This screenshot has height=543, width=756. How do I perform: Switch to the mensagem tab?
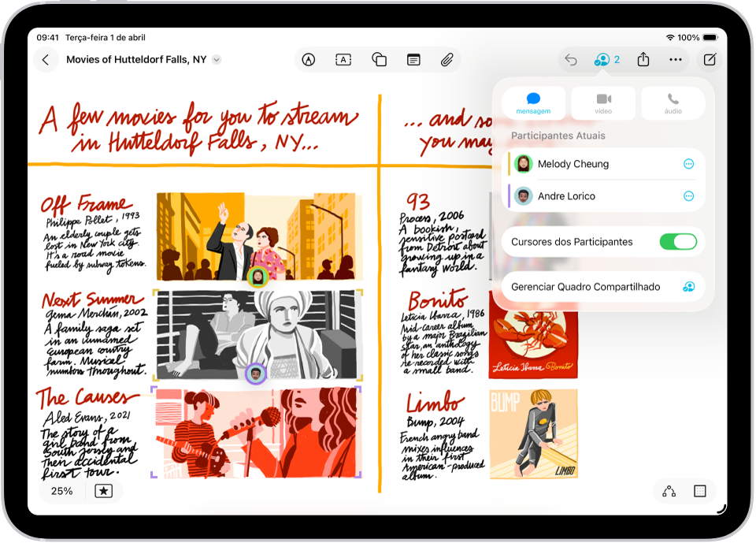pos(533,102)
